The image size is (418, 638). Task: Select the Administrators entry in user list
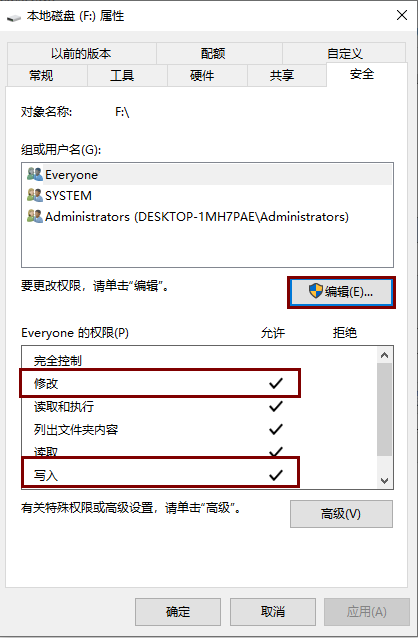click(207, 216)
